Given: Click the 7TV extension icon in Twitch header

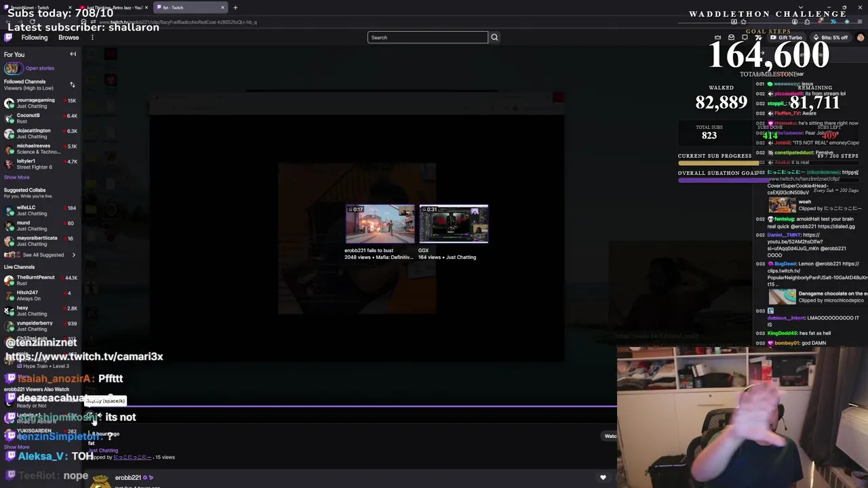Looking at the screenshot, I should point(759,37).
